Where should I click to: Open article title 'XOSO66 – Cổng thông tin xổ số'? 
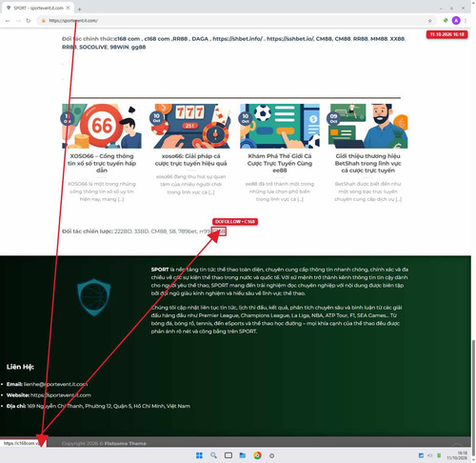(102, 163)
